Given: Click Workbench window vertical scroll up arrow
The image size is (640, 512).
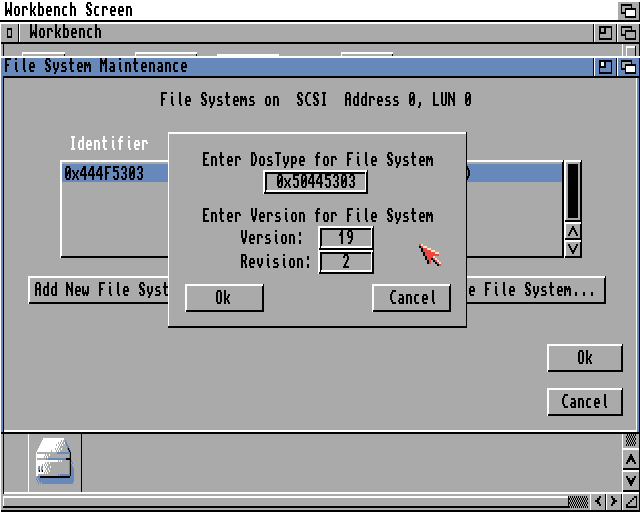Looking at the screenshot, I should (x=630, y=460).
